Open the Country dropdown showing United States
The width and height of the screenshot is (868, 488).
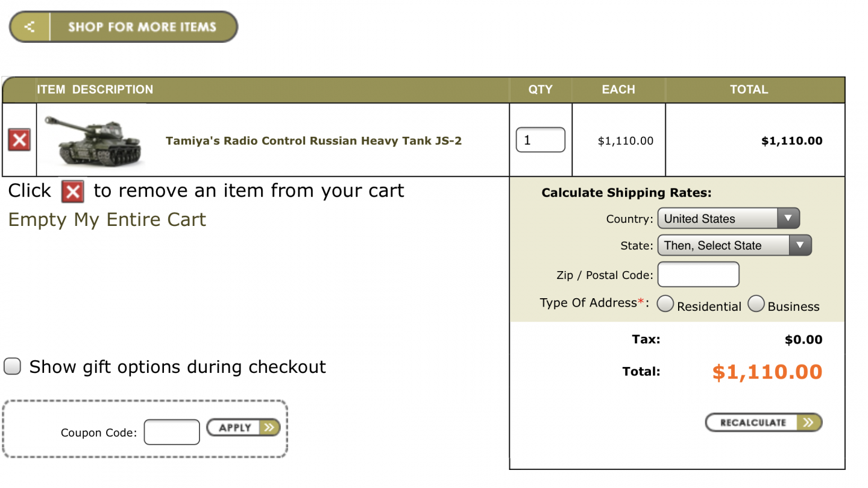[728, 219]
